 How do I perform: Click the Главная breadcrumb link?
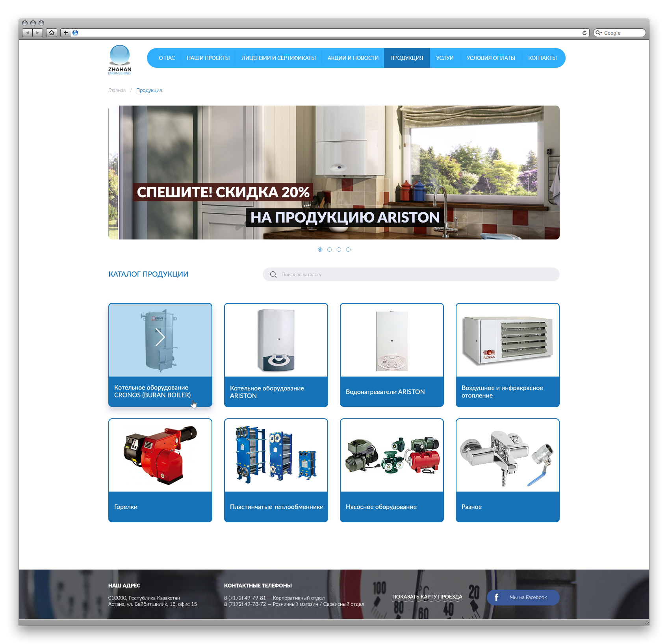coord(117,91)
